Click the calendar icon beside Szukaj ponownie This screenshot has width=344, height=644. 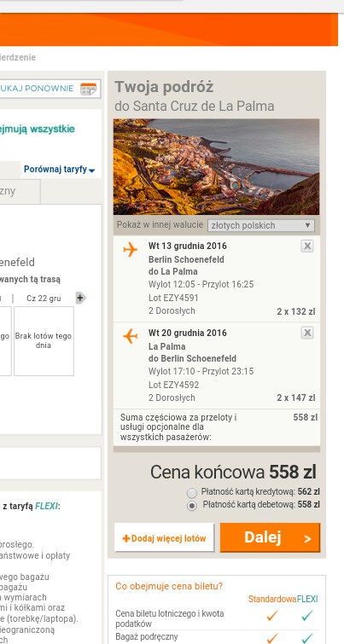pos(88,89)
